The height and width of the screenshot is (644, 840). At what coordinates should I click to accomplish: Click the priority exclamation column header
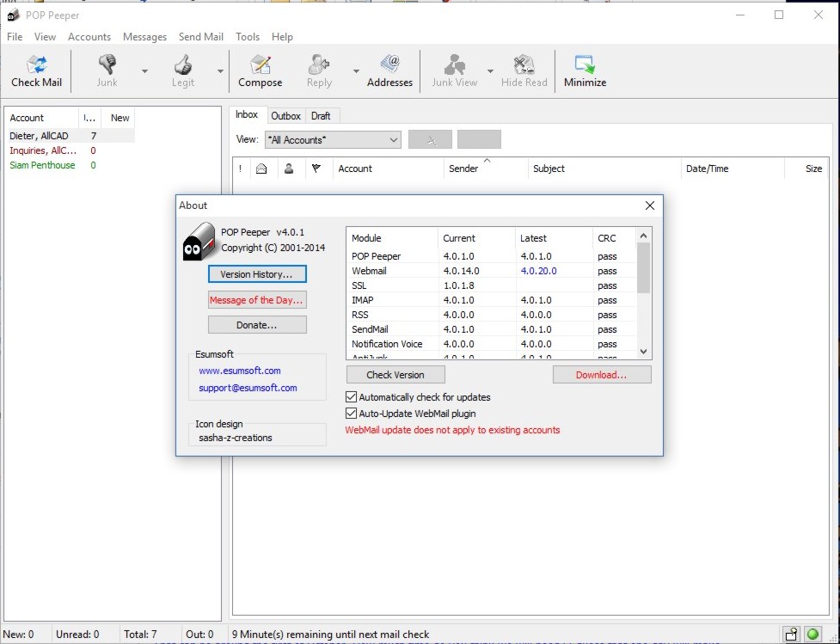pos(241,169)
